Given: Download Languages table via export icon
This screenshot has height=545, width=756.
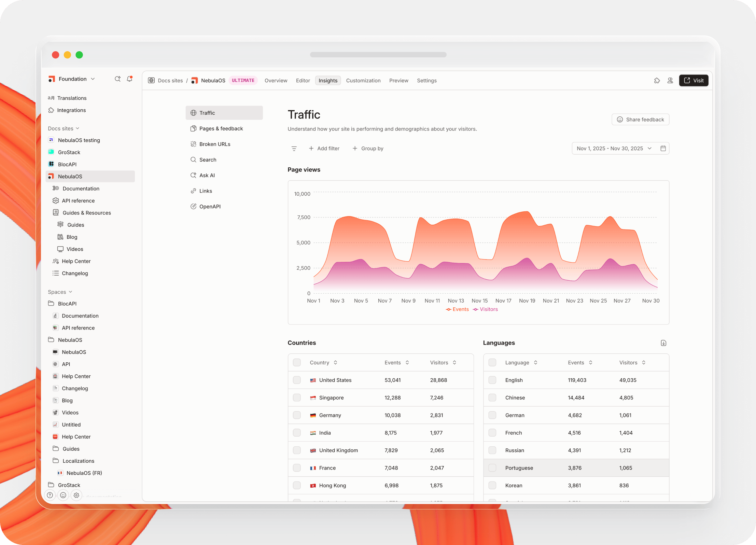Looking at the screenshot, I should 663,343.
